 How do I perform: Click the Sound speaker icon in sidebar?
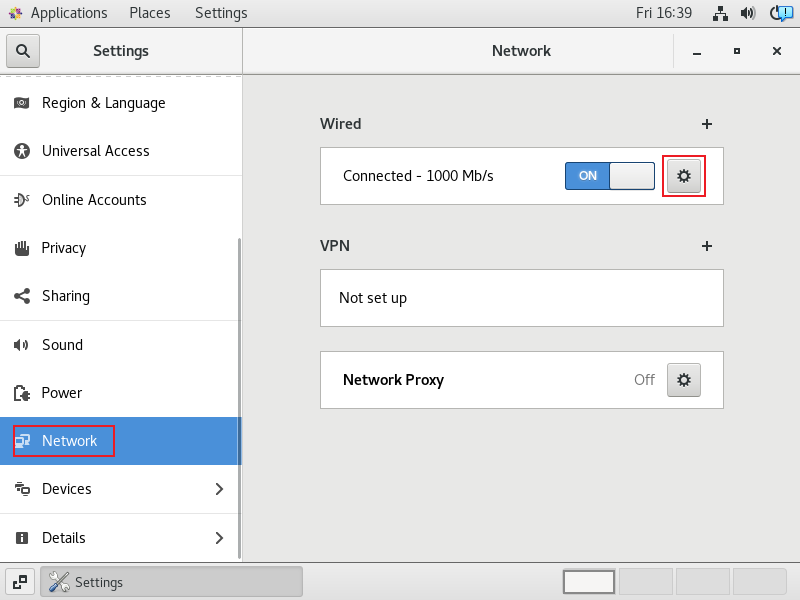21,345
